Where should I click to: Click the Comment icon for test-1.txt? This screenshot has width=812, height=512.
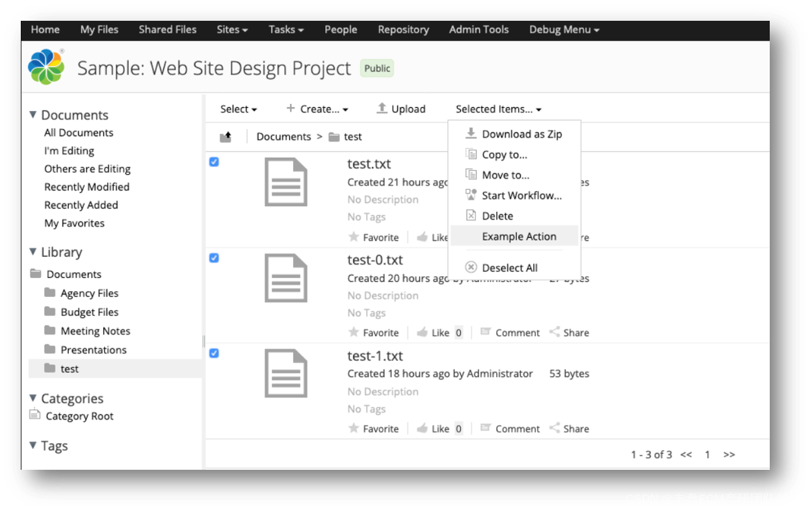pyautogui.click(x=485, y=428)
